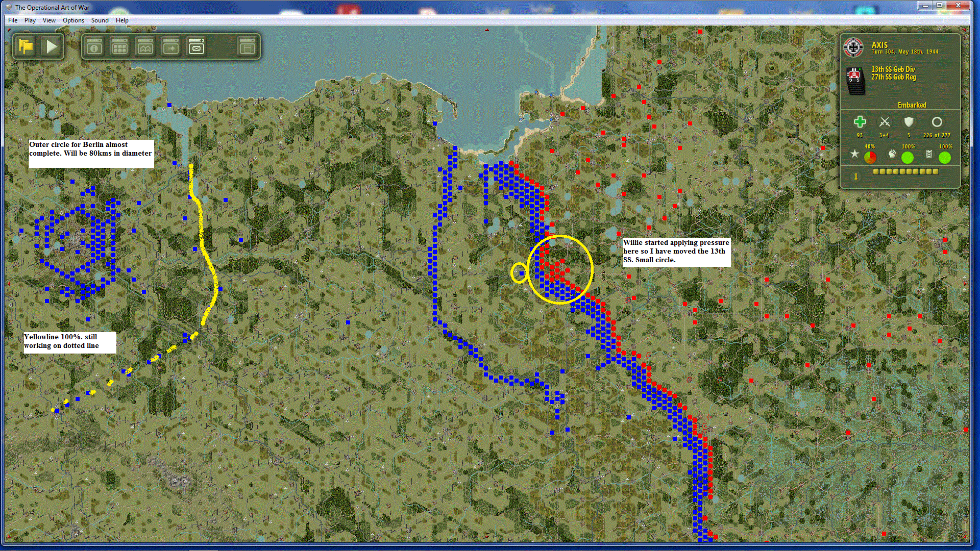
Task: Click the '27th SS Geb Reg' unit name
Action: point(894,77)
